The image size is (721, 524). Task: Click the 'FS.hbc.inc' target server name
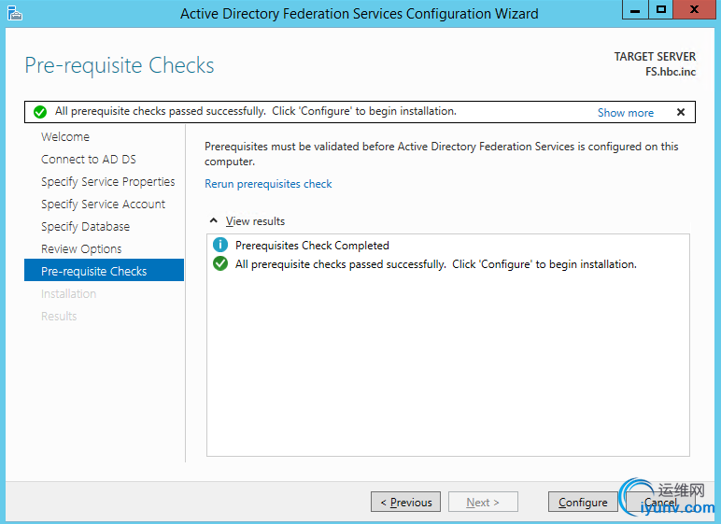pos(670,72)
